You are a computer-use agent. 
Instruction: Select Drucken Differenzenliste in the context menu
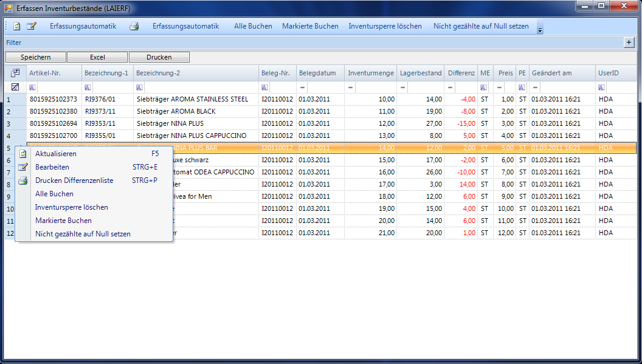point(74,180)
